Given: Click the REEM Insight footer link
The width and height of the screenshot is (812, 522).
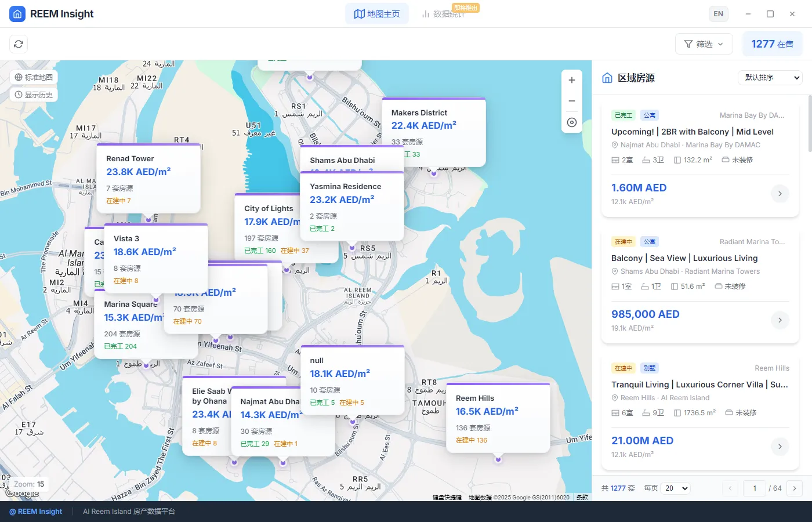Looking at the screenshot, I should pyautogui.click(x=36, y=512).
